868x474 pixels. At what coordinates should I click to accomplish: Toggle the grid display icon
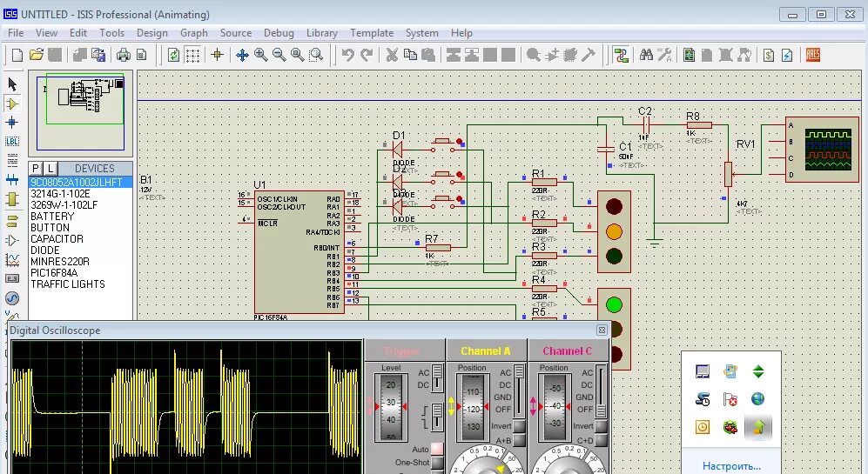coord(192,55)
